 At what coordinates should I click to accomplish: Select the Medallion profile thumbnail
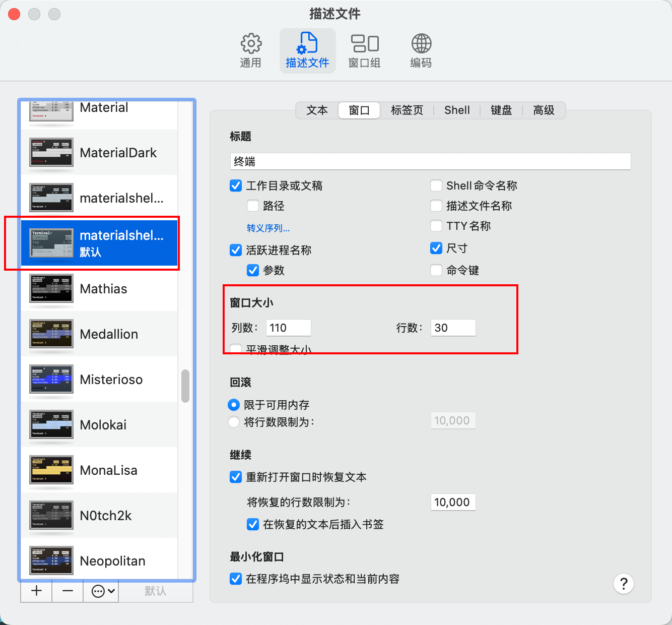pyautogui.click(x=51, y=334)
